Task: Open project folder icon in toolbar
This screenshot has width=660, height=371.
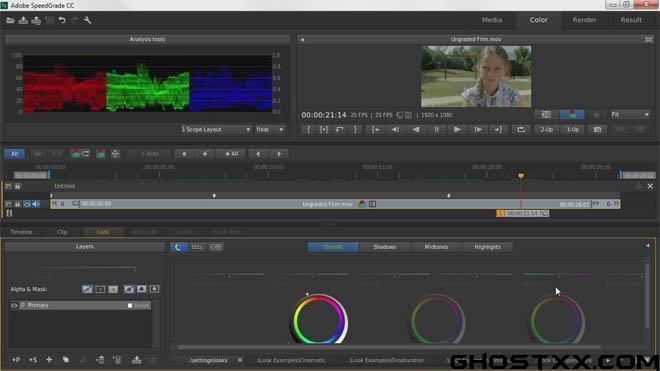Action: pyautogui.click(x=10, y=20)
